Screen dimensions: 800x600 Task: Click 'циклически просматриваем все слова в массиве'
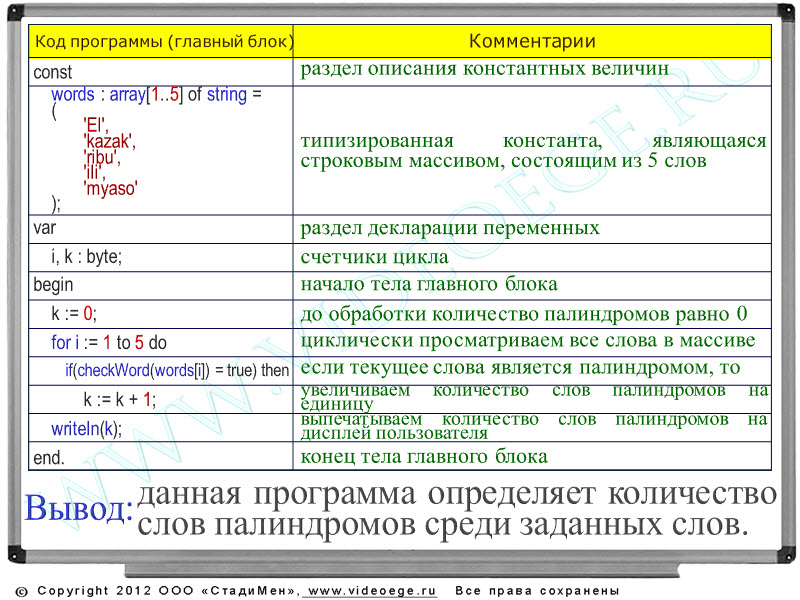(528, 340)
